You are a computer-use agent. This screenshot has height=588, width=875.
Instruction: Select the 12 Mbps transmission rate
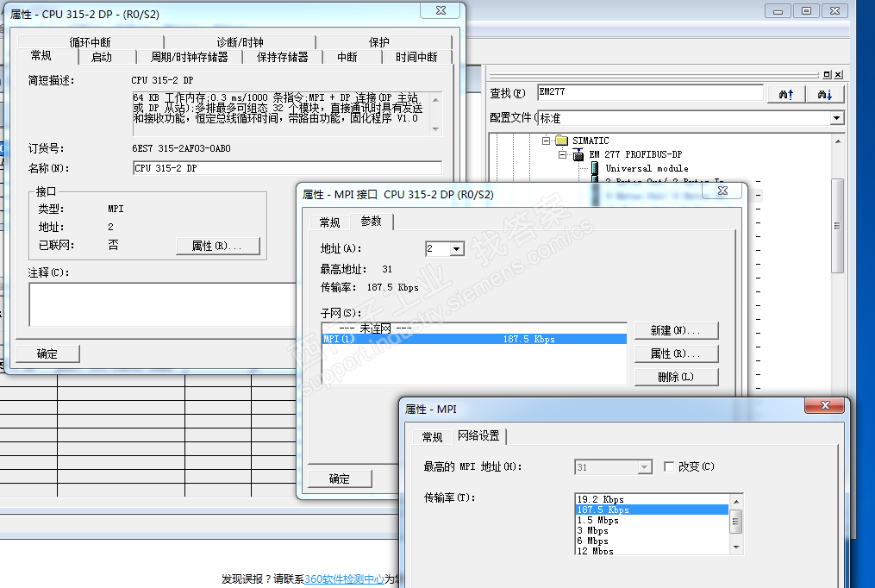[652, 551]
